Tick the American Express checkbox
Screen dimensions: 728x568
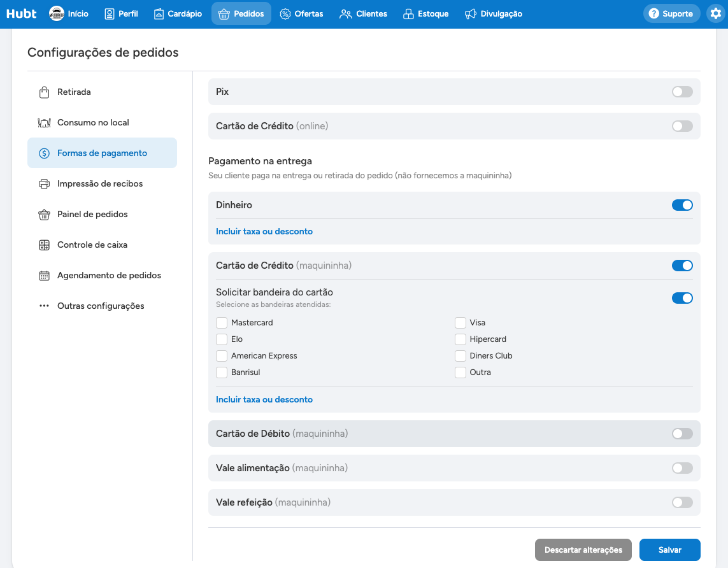point(222,356)
